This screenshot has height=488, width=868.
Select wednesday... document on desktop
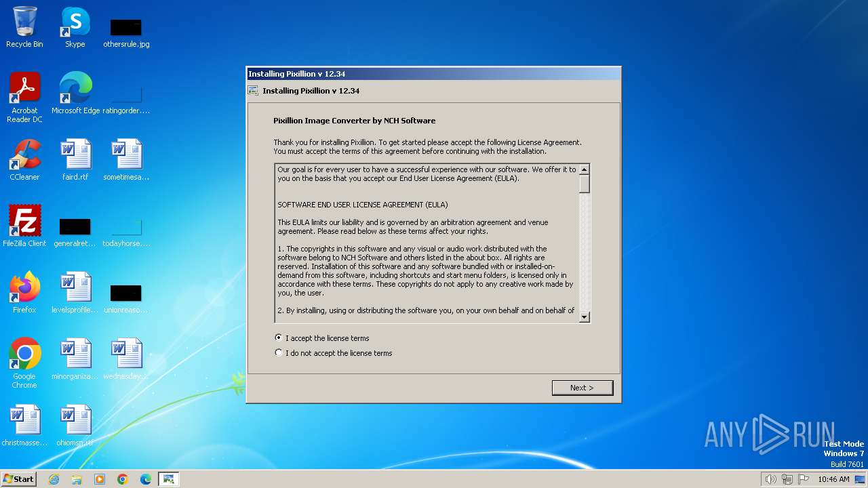pos(126,359)
